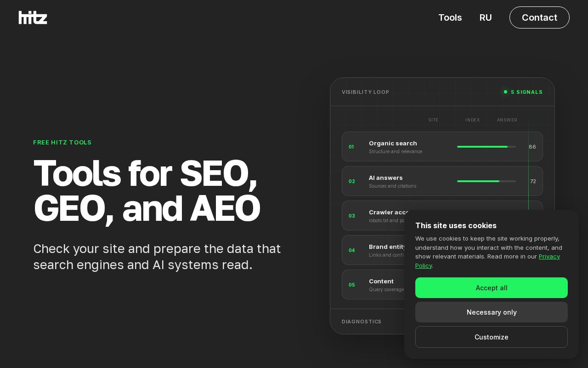Viewport: 588px width, 368px height.
Task: Open the Contact button
Action: click(x=539, y=17)
